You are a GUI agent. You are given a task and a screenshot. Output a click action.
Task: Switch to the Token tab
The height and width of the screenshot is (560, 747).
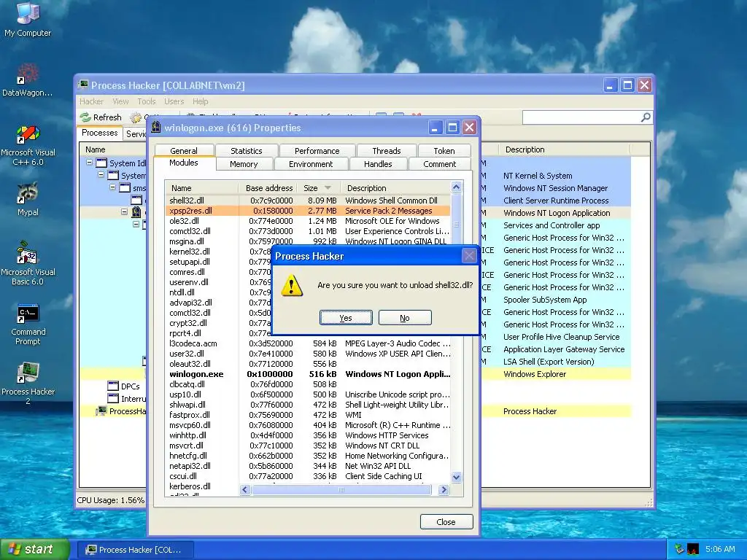(444, 150)
